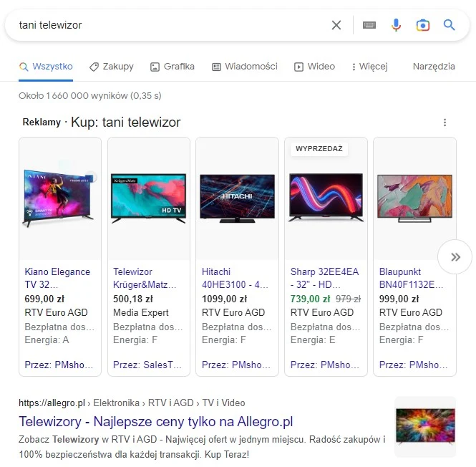476x467 pixels.
Task: Click the 699,00 zł price
Action: point(44,299)
